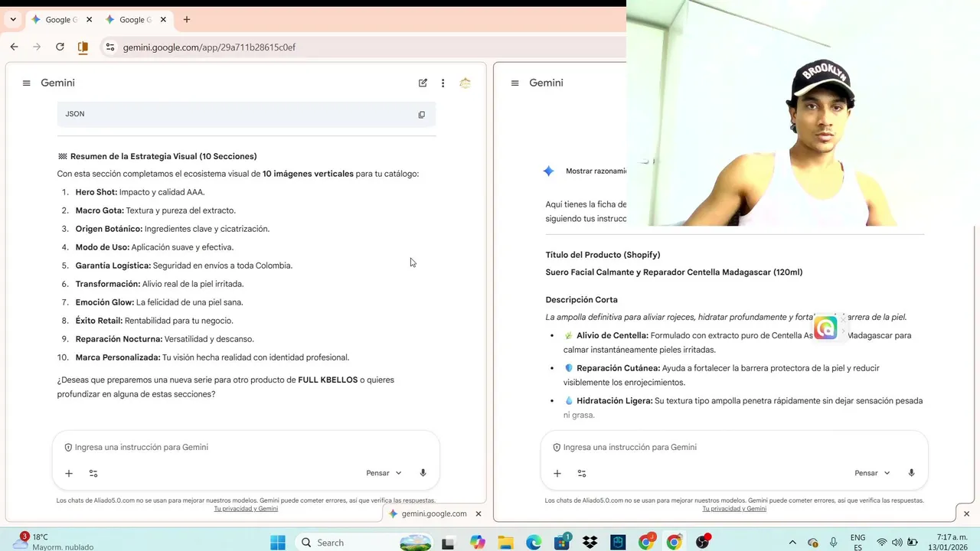The height and width of the screenshot is (551, 980).
Task: View site information in address bar
Action: coord(110,47)
